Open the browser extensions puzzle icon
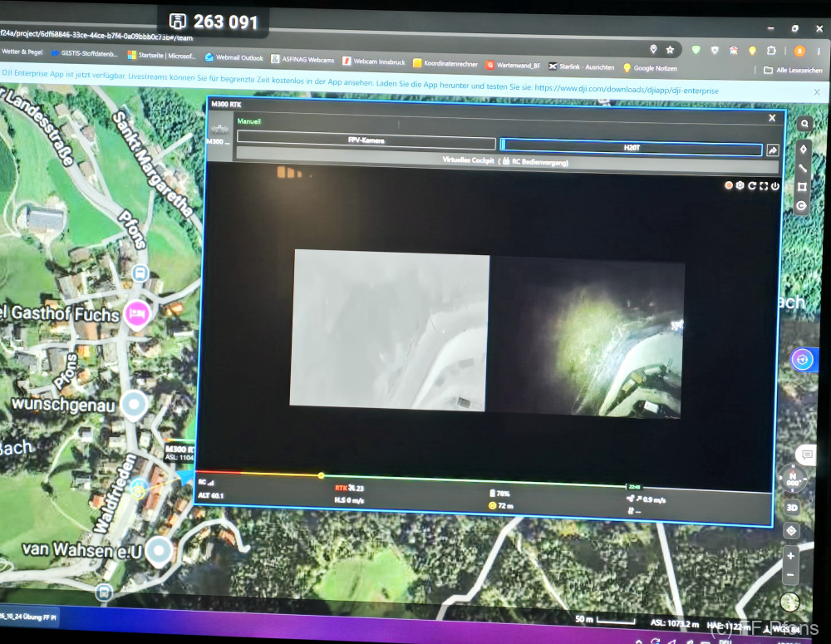 coord(772,51)
